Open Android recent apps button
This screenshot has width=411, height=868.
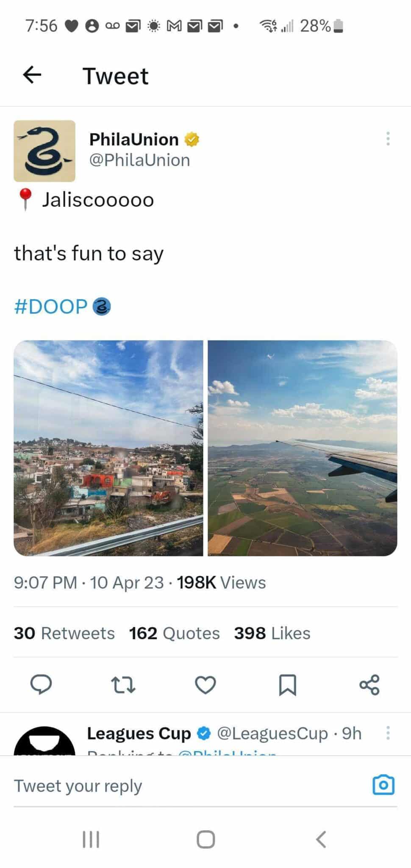pos(91,839)
